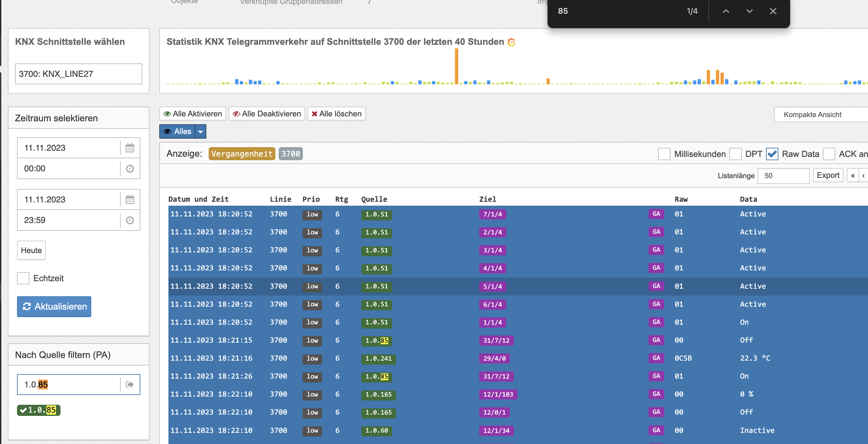868x444 pixels.
Task: Apply source filter with arrow icon
Action: 130,384
